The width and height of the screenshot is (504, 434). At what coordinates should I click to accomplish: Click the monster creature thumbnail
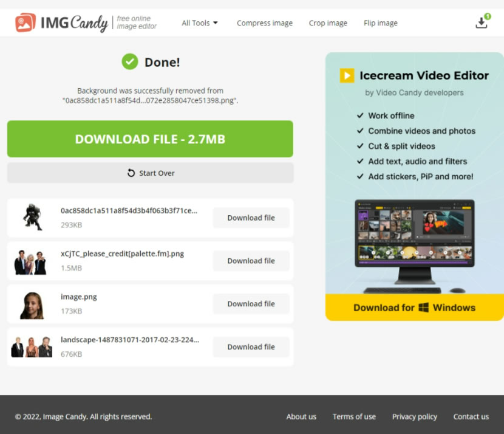click(x=33, y=217)
